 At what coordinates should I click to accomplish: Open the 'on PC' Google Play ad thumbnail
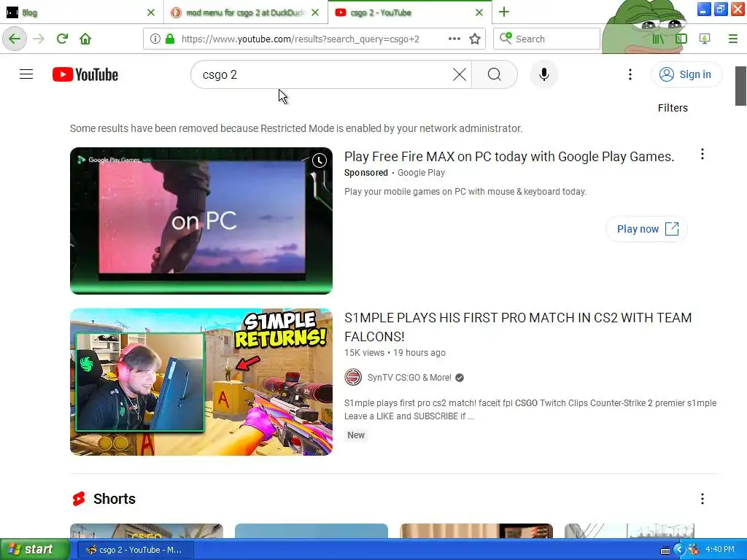pyautogui.click(x=201, y=221)
